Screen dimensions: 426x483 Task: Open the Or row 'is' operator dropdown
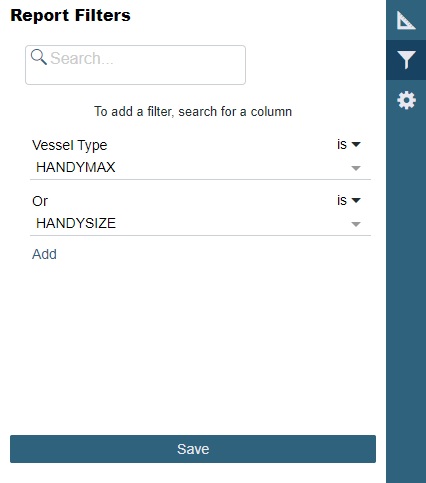tap(349, 200)
